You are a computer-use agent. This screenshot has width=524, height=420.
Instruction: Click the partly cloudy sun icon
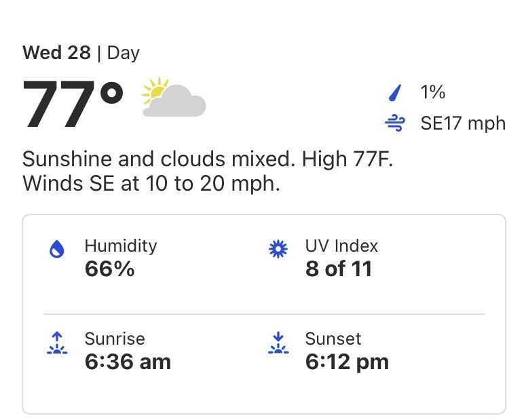(174, 97)
